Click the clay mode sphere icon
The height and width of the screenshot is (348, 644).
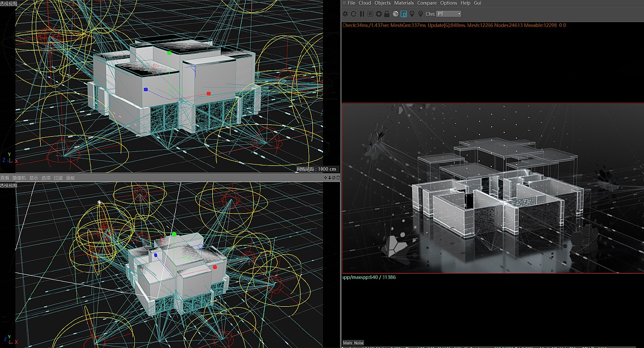pos(395,14)
